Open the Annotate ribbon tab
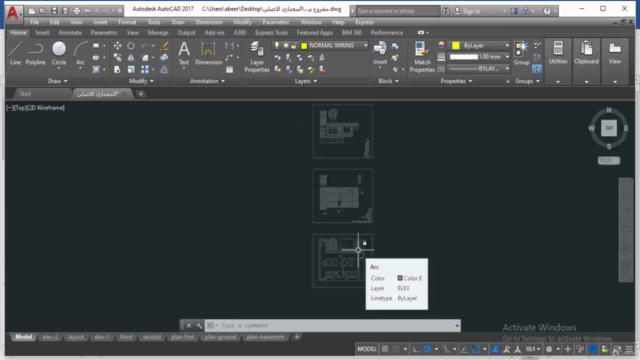640x360 pixels. [70, 32]
